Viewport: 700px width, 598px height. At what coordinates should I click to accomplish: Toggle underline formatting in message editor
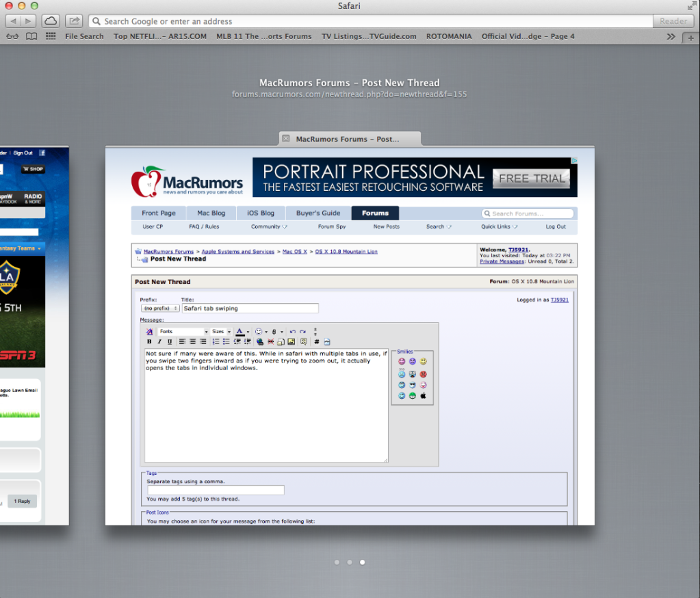[170, 342]
